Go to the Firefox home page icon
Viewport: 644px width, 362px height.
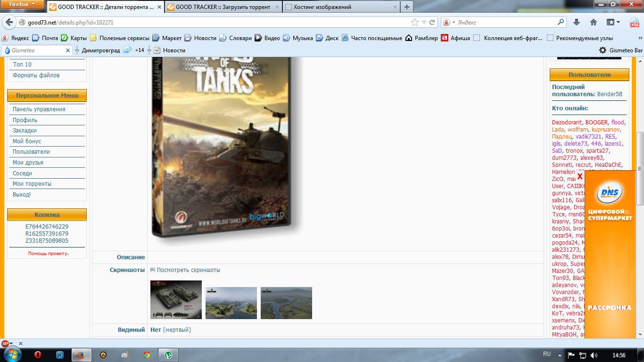click(x=594, y=22)
